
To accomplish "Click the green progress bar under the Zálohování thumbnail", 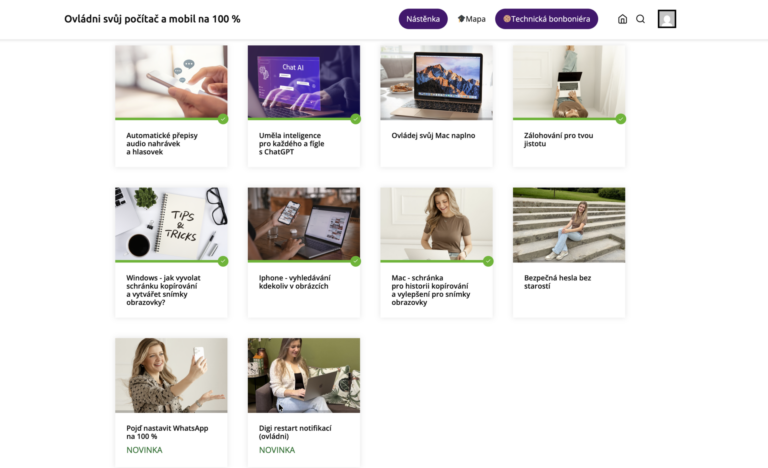I will point(564,119).
